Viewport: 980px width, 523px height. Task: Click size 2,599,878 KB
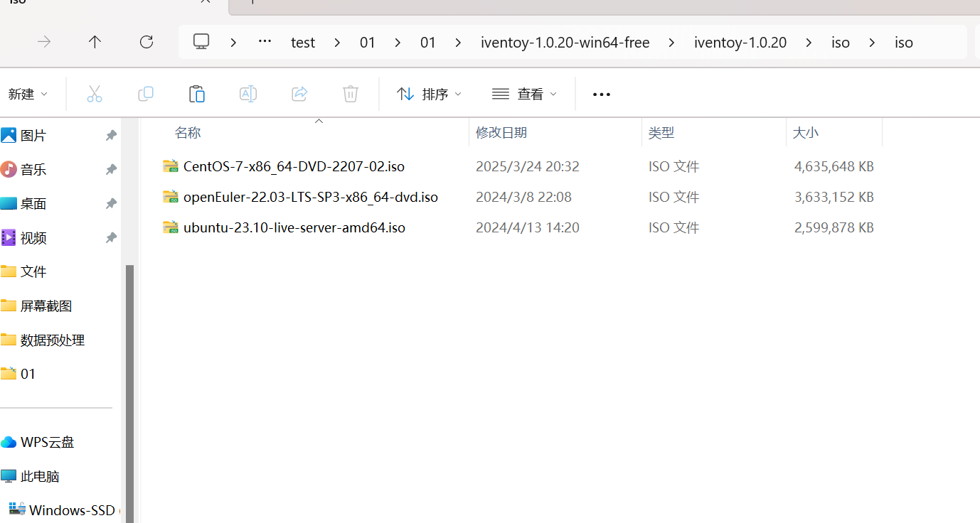(x=834, y=227)
